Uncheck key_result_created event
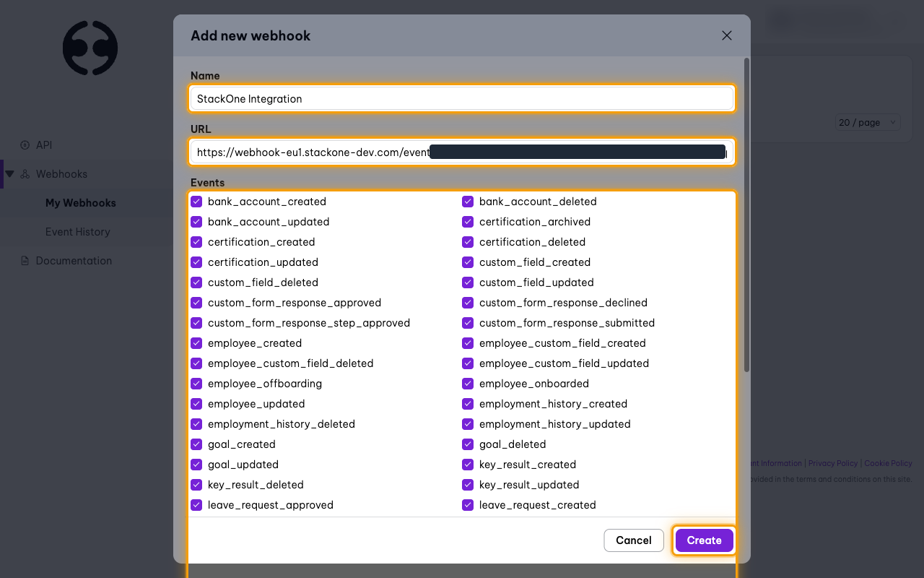The image size is (924, 578). tap(468, 465)
